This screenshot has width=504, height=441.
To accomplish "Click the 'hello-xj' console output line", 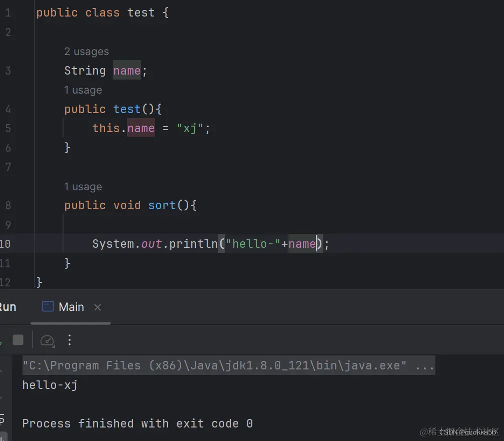I will tap(50, 385).
